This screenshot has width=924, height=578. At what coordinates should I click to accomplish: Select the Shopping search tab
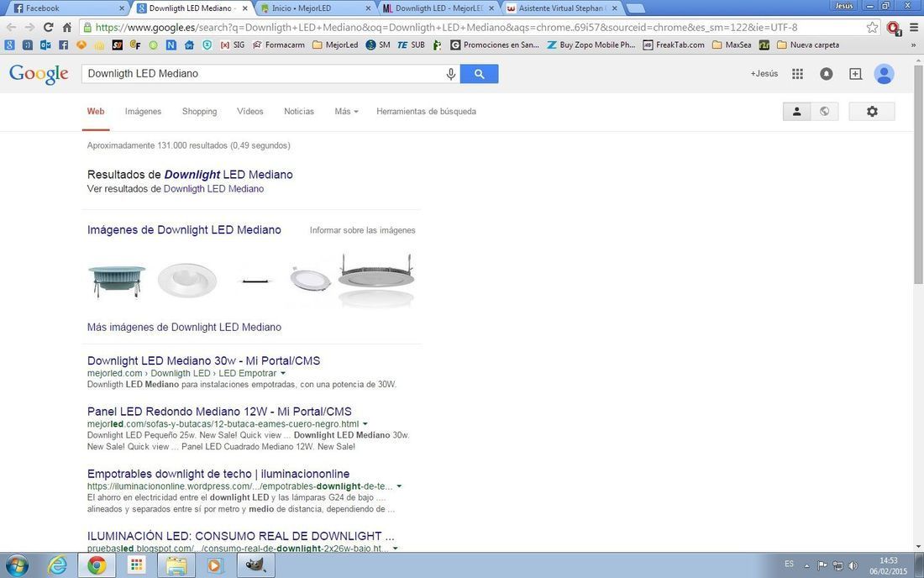199,112
